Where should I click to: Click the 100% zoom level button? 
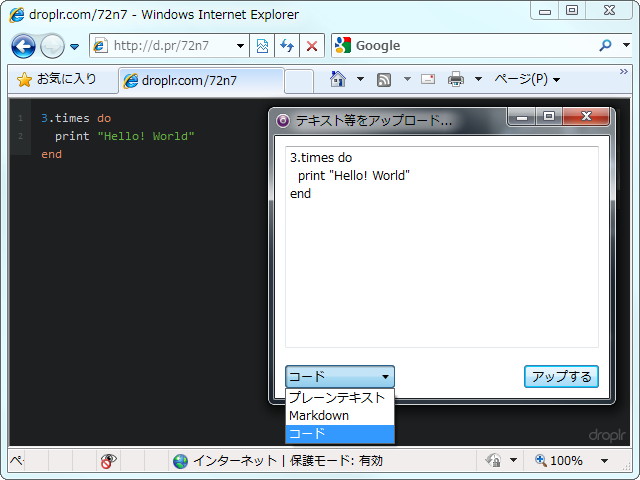click(x=558, y=461)
